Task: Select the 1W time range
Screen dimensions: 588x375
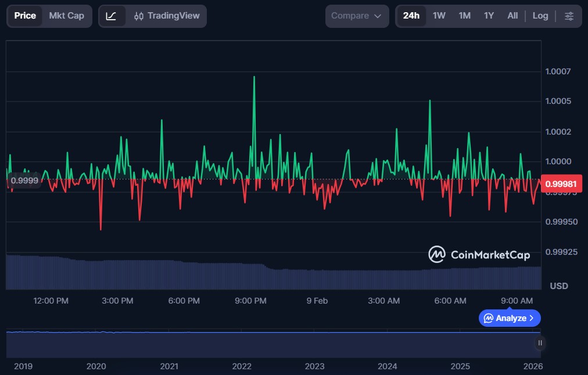Action: click(x=439, y=16)
